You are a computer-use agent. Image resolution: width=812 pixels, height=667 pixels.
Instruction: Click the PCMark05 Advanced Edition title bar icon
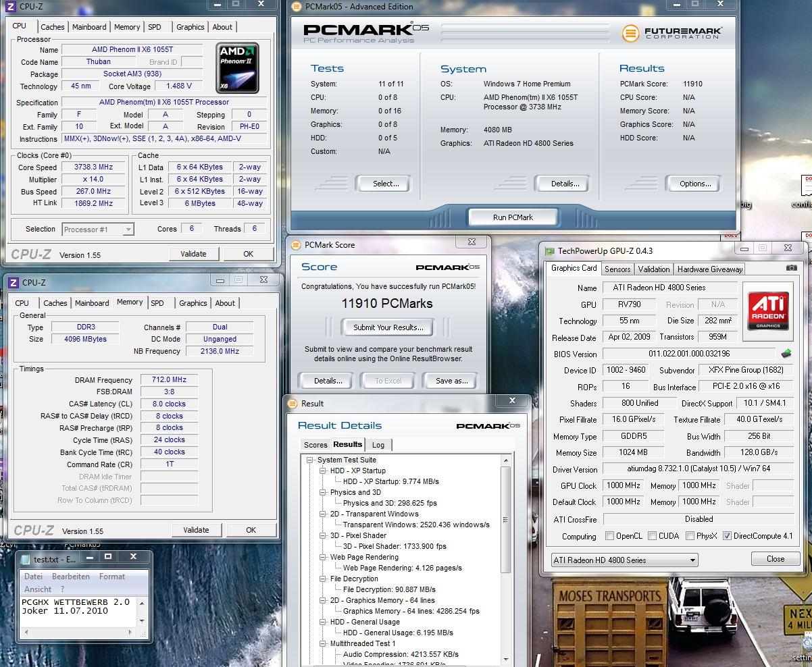click(x=296, y=6)
